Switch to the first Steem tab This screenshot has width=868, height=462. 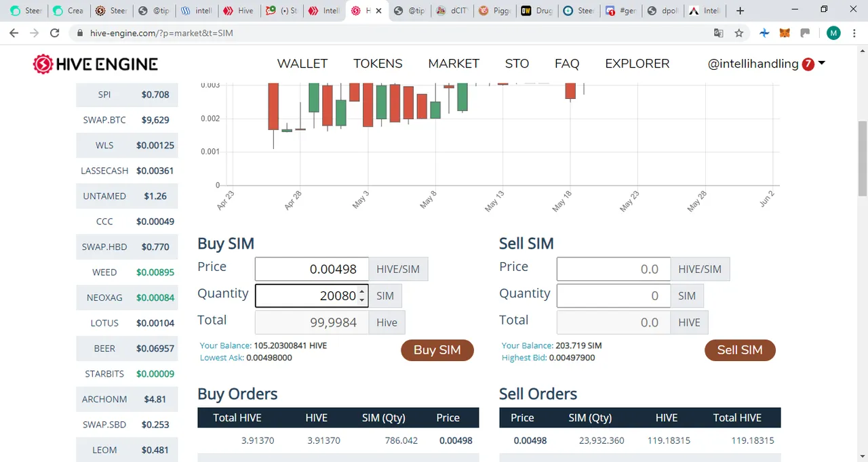(x=25, y=11)
